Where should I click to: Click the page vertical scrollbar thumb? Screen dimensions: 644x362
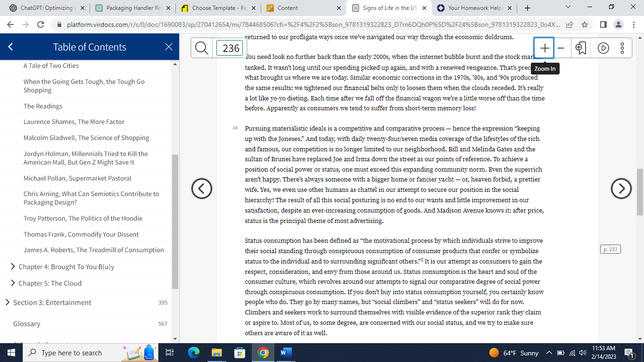[640, 192]
